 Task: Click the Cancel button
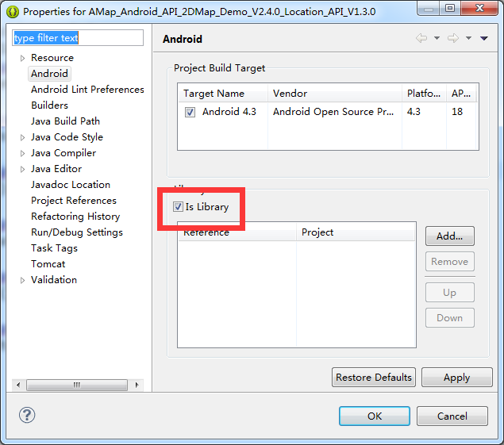(452, 416)
